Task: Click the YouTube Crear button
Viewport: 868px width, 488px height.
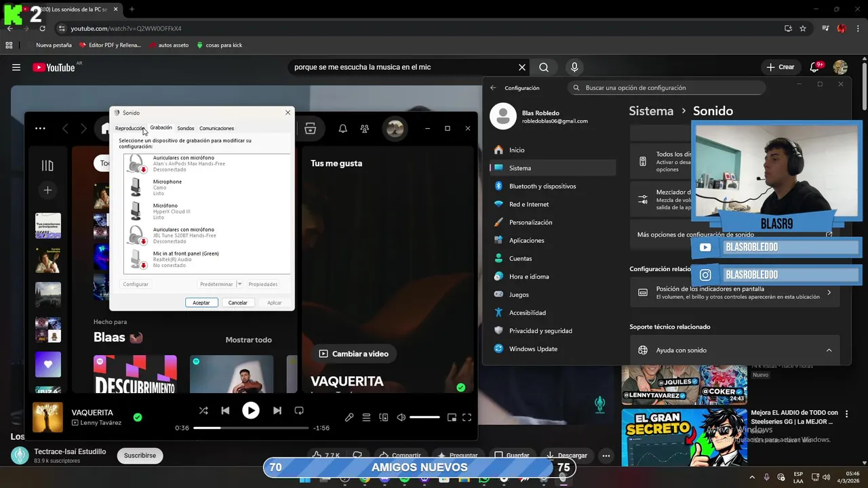Action: [x=780, y=67]
